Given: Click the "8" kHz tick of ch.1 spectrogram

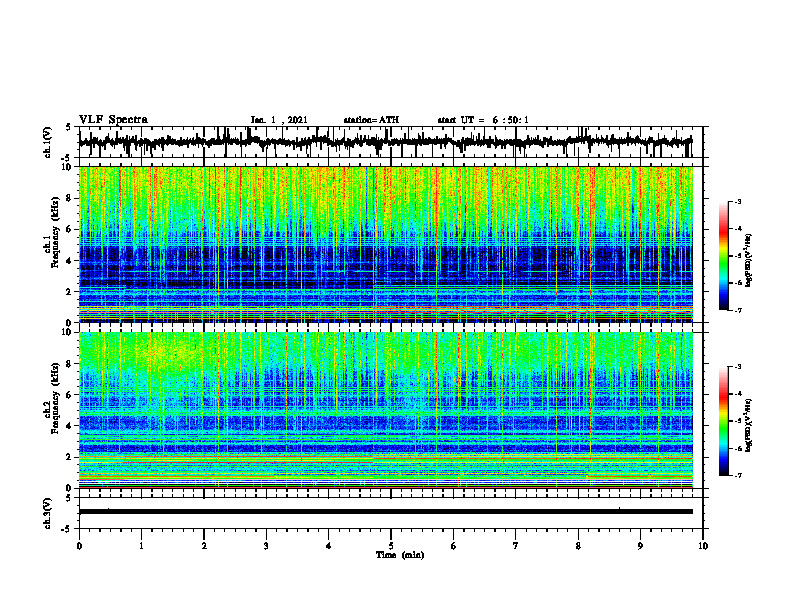Looking at the screenshot, I should [70, 198].
